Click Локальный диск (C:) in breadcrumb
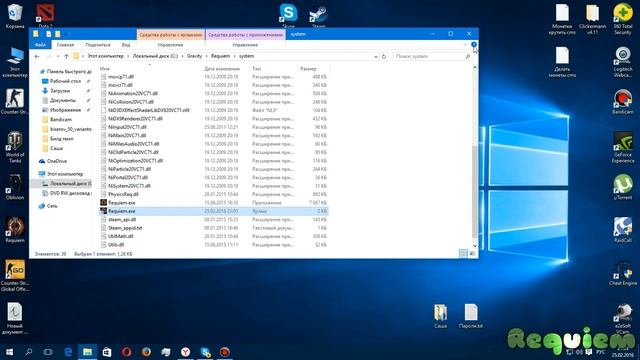The height and width of the screenshot is (360, 640). (155, 56)
